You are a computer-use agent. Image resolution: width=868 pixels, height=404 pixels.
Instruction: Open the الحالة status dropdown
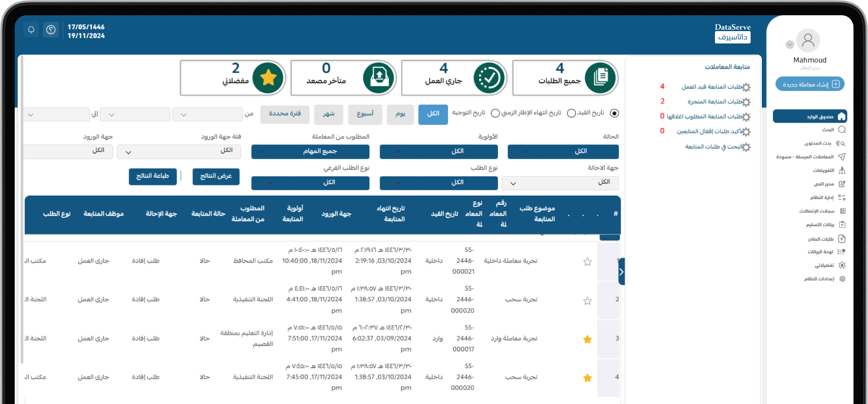point(562,151)
